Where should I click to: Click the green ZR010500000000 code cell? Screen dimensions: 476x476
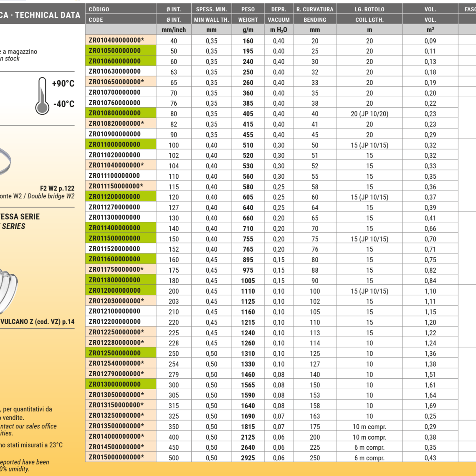click(x=121, y=51)
